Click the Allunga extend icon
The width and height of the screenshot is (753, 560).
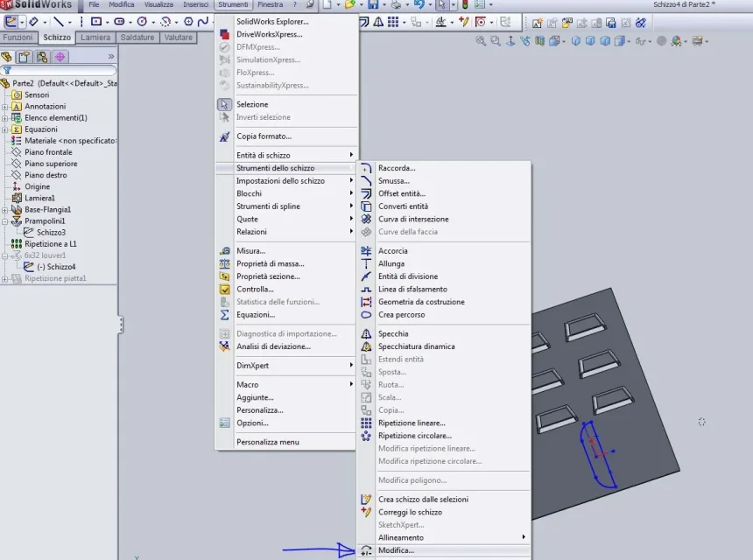(366, 264)
